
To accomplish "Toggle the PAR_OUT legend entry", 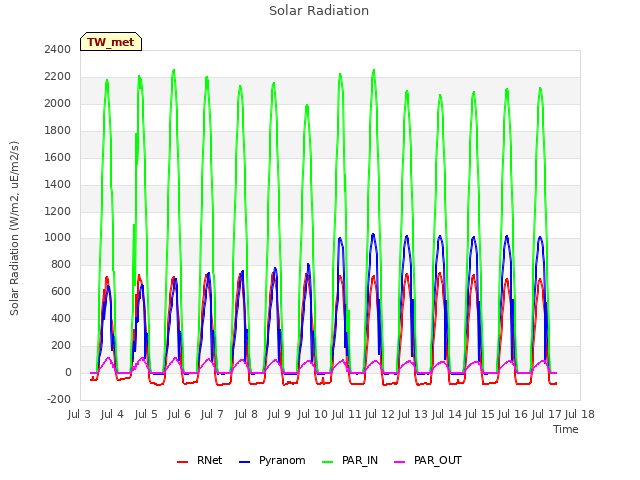I will tap(428, 460).
